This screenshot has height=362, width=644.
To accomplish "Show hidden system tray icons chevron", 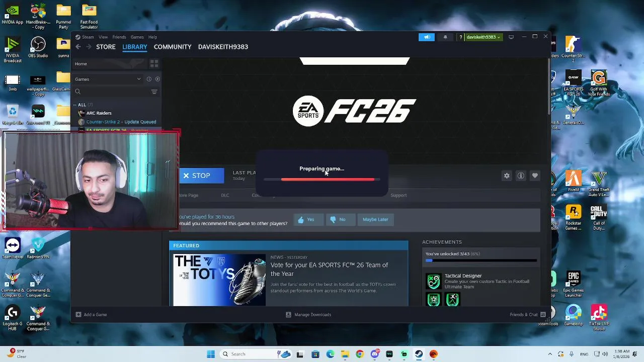I will [550, 354].
